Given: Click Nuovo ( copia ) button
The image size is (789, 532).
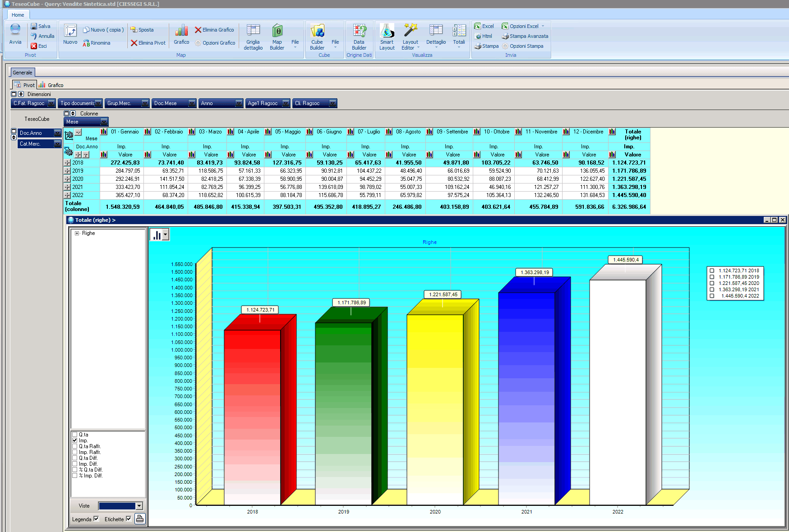Looking at the screenshot, I should [x=103, y=30].
